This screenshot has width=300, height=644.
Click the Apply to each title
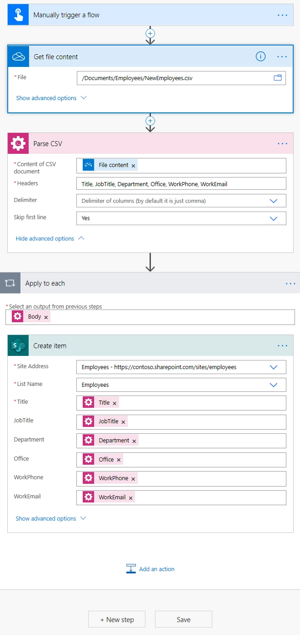45,283
